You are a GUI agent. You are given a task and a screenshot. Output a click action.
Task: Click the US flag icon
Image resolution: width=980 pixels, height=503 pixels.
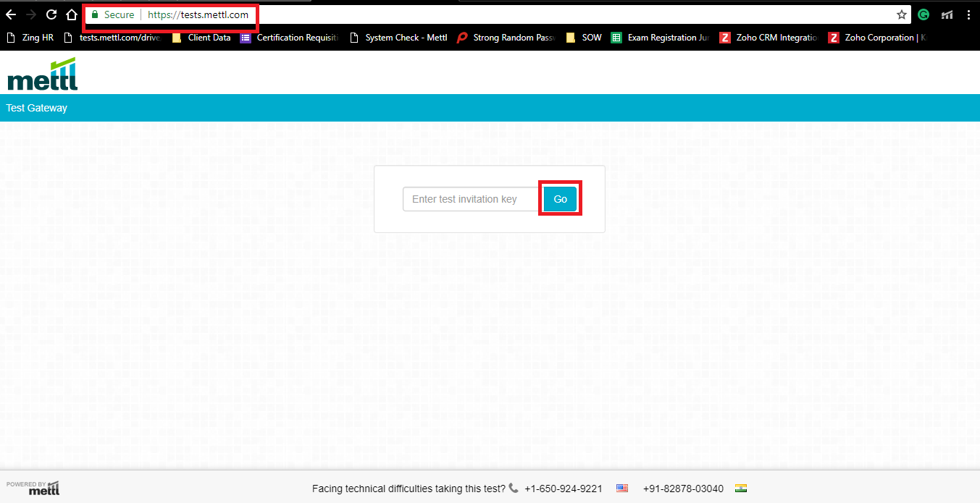point(622,489)
